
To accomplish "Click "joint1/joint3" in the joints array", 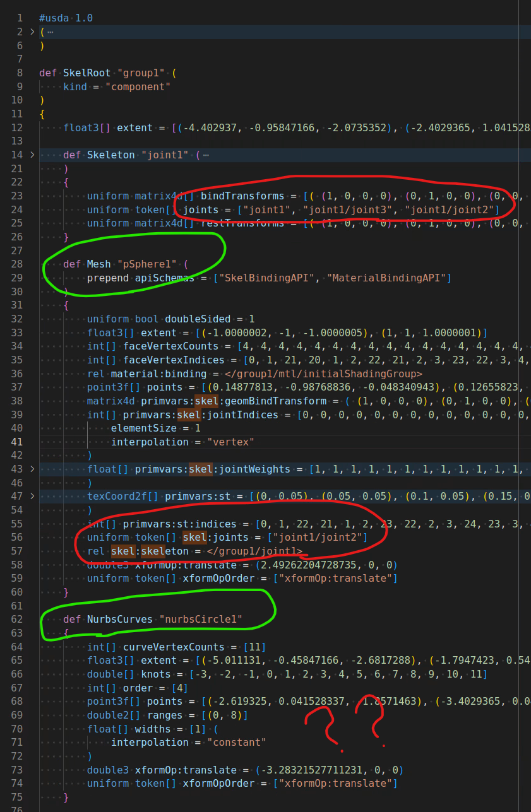I will pos(350,209).
